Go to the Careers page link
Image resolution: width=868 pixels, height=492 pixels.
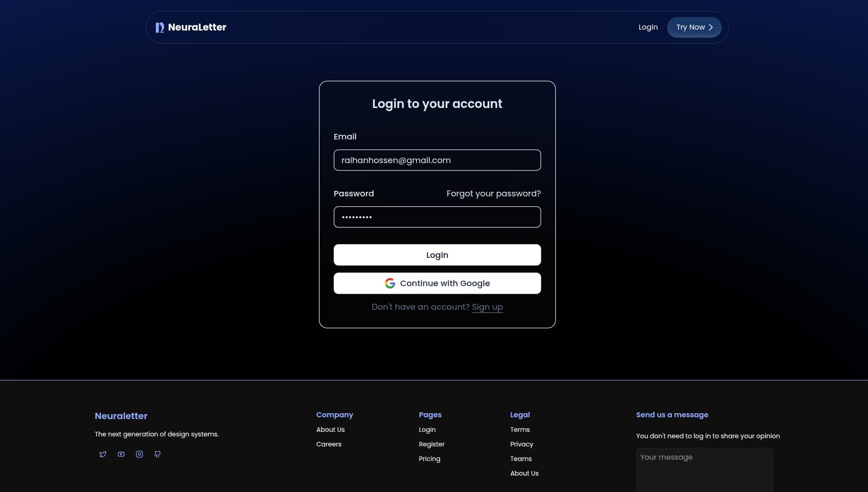pyautogui.click(x=329, y=444)
